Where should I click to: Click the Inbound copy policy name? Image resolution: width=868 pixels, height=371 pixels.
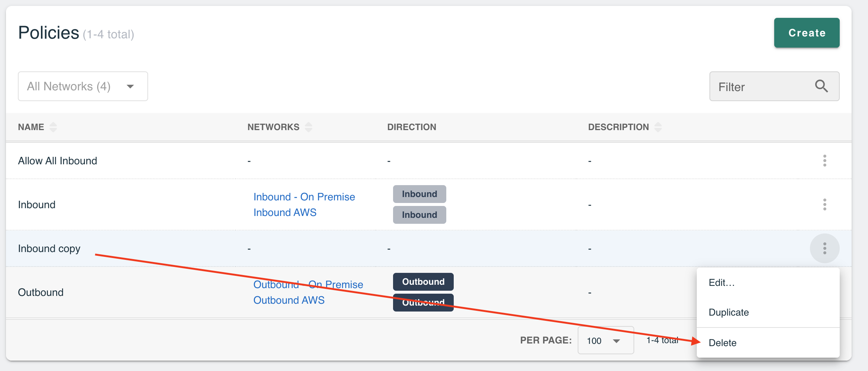49,248
